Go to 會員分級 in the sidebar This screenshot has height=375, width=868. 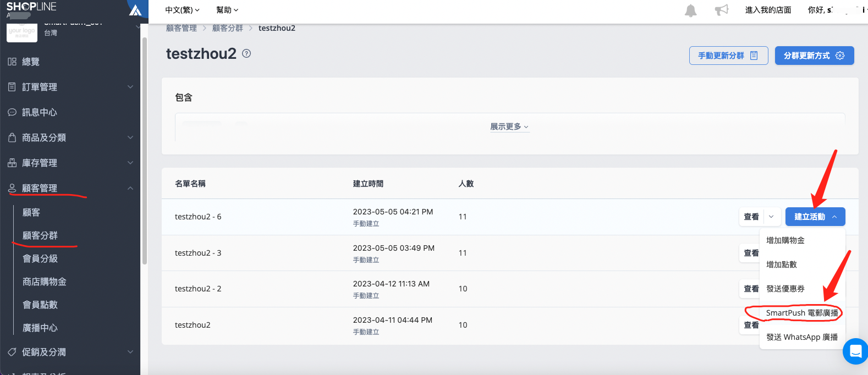pos(40,258)
